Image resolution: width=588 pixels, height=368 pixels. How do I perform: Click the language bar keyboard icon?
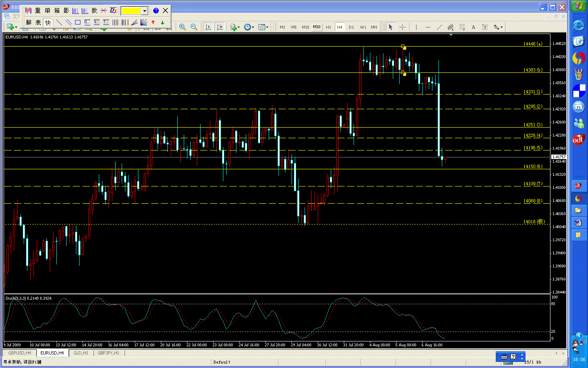[504, 357]
